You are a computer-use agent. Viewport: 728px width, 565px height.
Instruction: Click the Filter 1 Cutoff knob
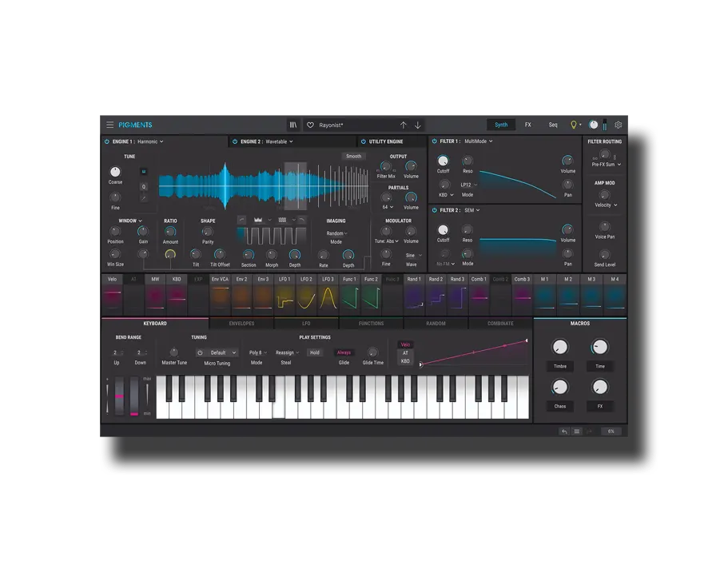[443, 161]
